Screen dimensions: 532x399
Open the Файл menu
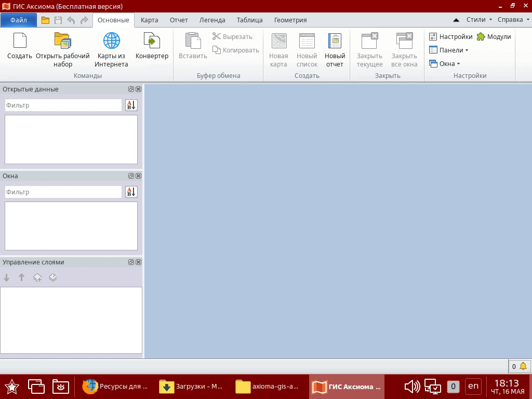[x=19, y=20]
